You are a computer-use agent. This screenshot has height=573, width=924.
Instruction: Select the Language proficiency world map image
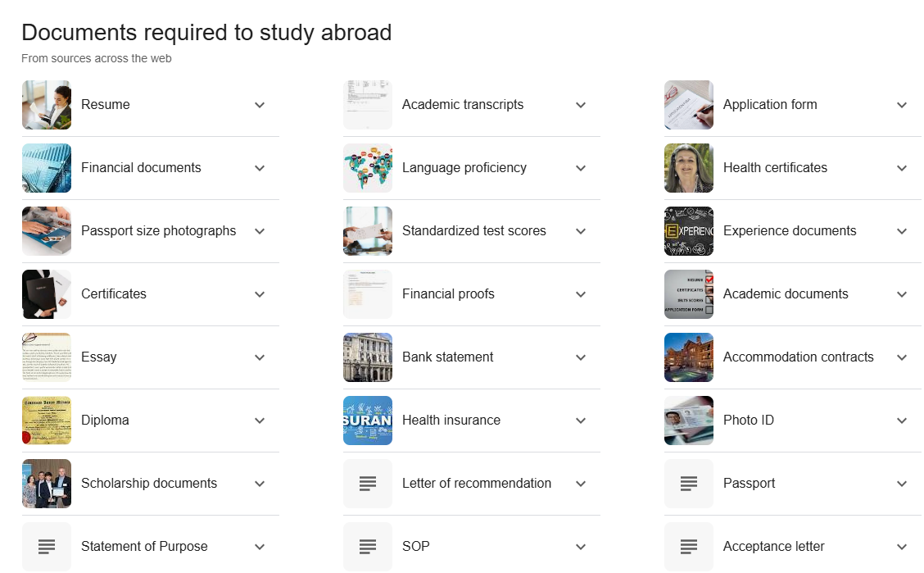point(368,168)
